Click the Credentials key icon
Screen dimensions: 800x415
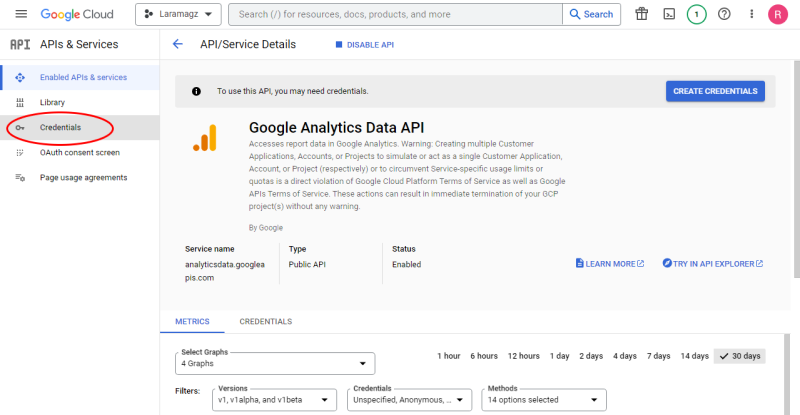click(x=20, y=128)
